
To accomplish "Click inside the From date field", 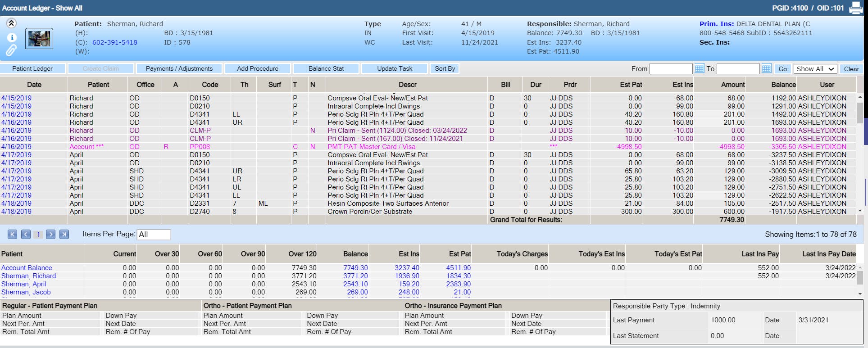I will pos(671,68).
